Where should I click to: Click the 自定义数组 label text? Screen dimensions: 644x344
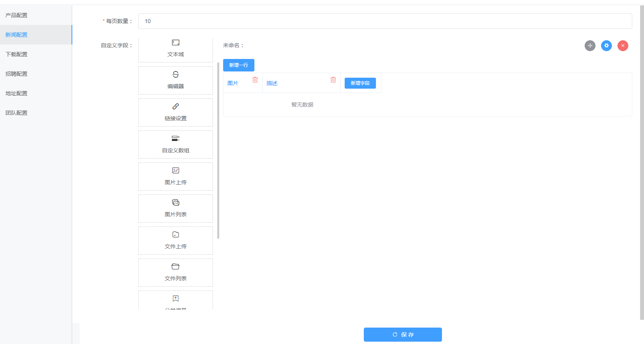click(x=175, y=150)
